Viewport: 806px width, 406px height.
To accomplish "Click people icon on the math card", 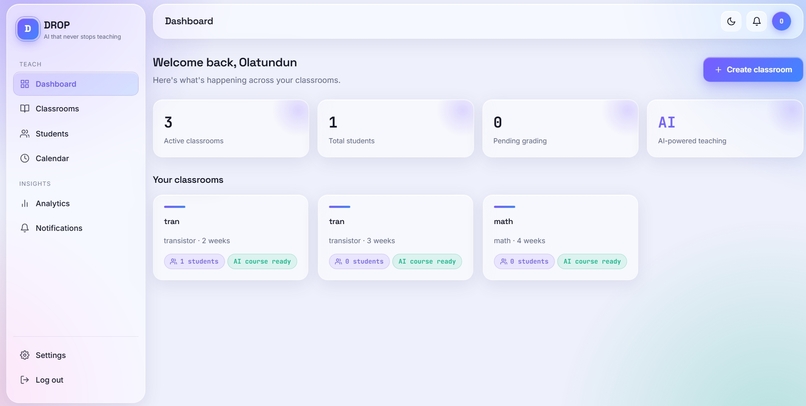I will pos(503,262).
